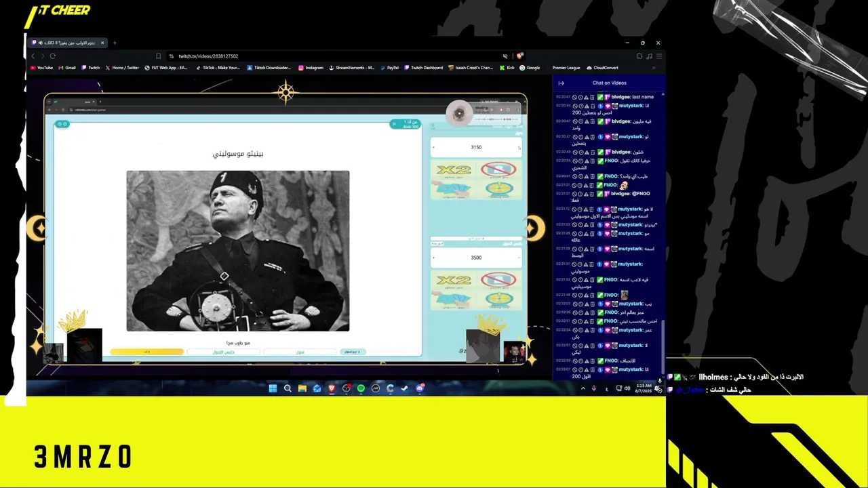This screenshot has height=488, width=868.
Task: Open Brave browser from taskbar
Action: click(x=332, y=388)
